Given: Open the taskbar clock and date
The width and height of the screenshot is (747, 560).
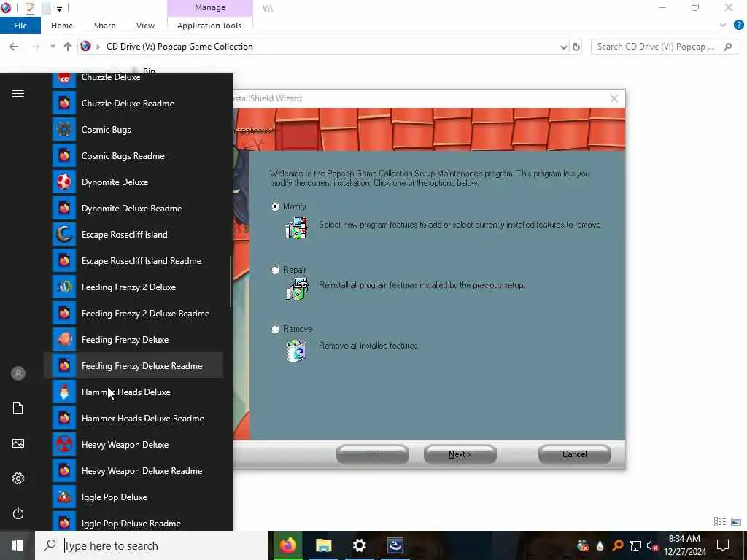Looking at the screenshot, I should click(684, 545).
